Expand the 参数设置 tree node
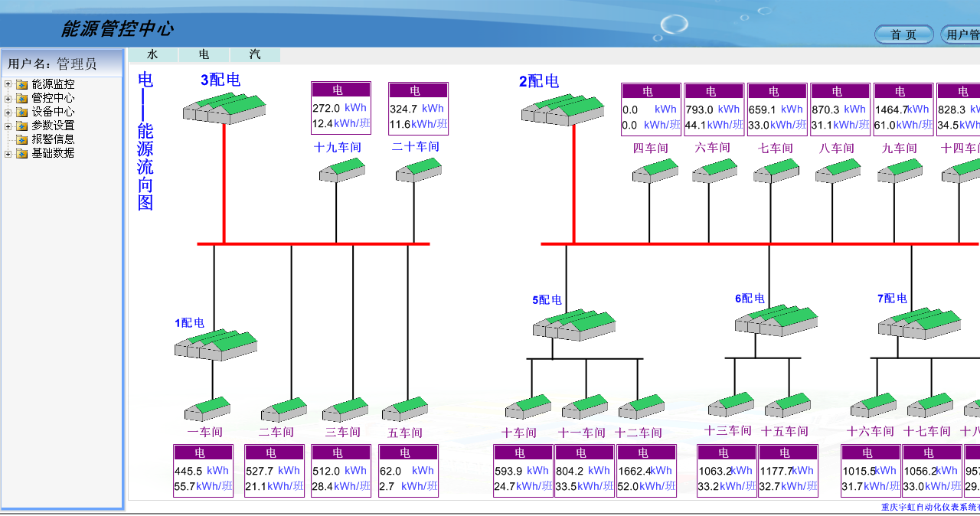 point(8,126)
